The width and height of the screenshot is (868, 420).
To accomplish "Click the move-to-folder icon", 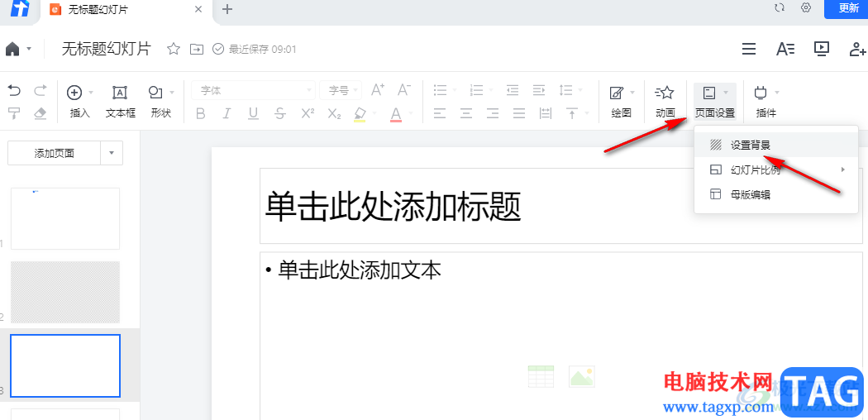I will [x=197, y=50].
